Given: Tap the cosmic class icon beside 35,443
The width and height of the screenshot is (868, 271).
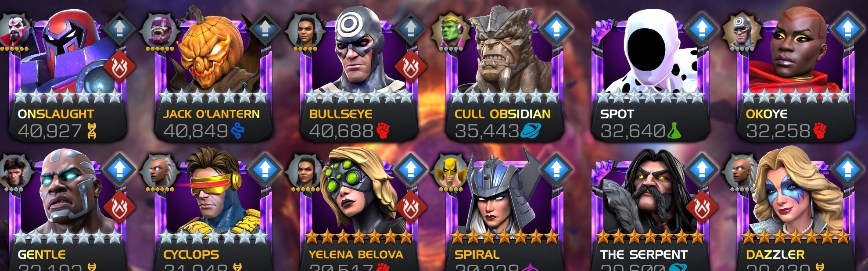Looking at the screenshot, I should pos(530,130).
